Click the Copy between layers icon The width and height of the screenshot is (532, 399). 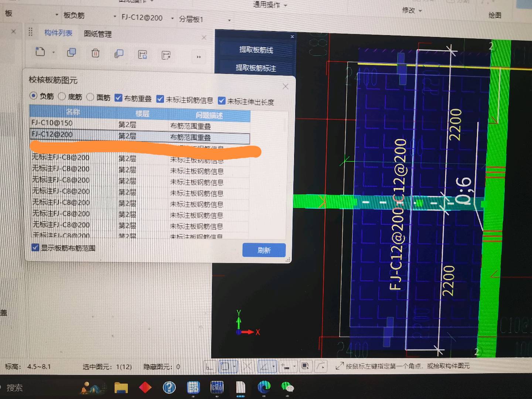(x=119, y=54)
